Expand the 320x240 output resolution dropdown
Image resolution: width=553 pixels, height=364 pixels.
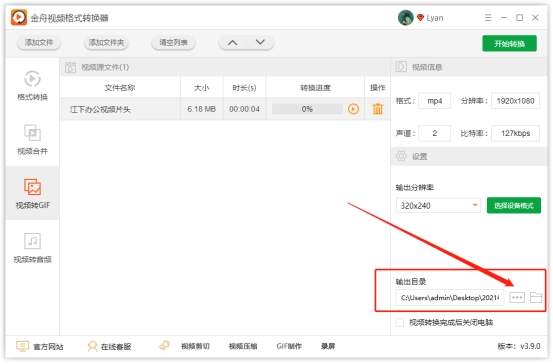point(475,205)
